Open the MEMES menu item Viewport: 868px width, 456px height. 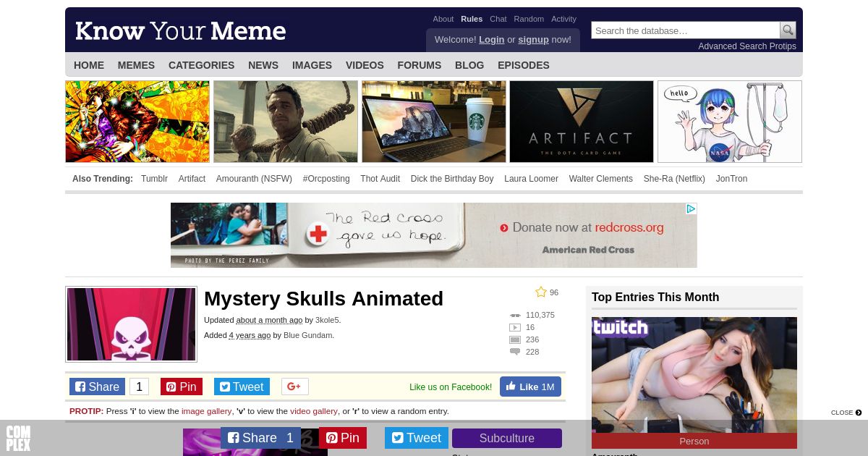click(136, 65)
